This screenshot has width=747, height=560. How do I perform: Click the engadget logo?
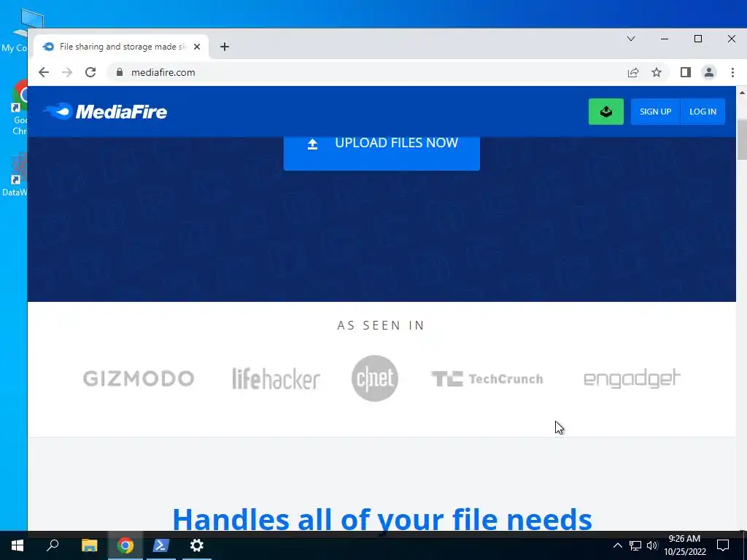point(632,378)
